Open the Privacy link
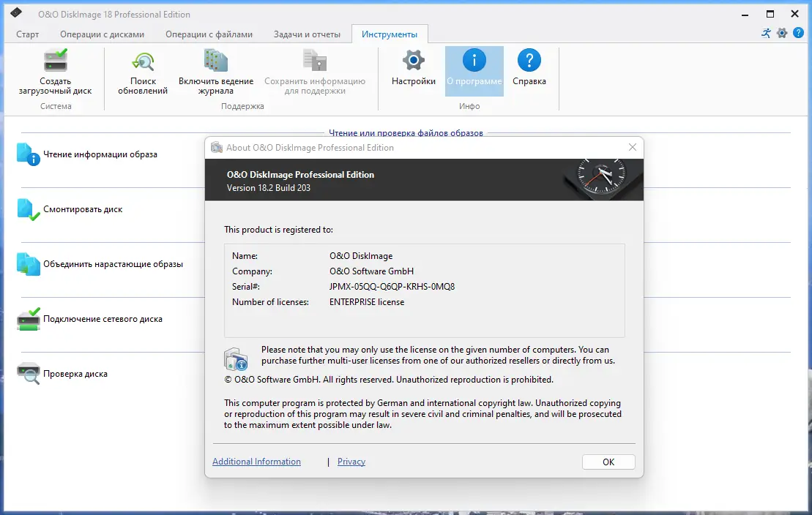This screenshot has height=515, width=812. (351, 462)
